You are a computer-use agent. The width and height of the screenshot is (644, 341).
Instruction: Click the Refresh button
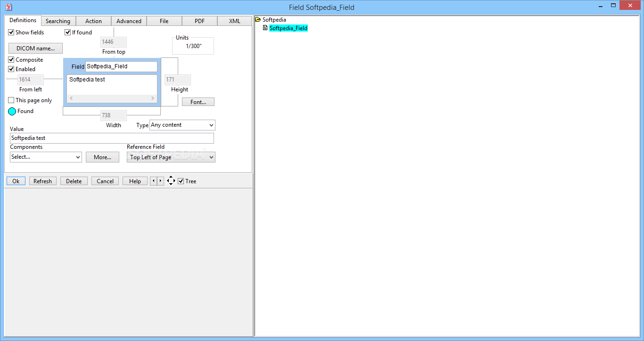point(43,181)
